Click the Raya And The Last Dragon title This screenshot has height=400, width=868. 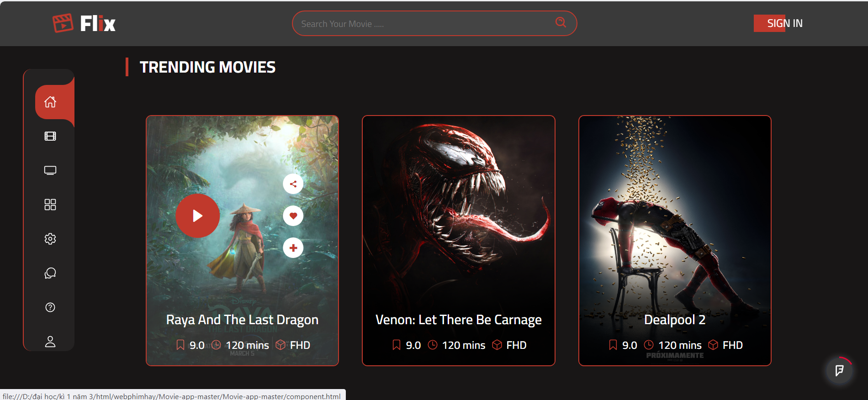tap(242, 320)
